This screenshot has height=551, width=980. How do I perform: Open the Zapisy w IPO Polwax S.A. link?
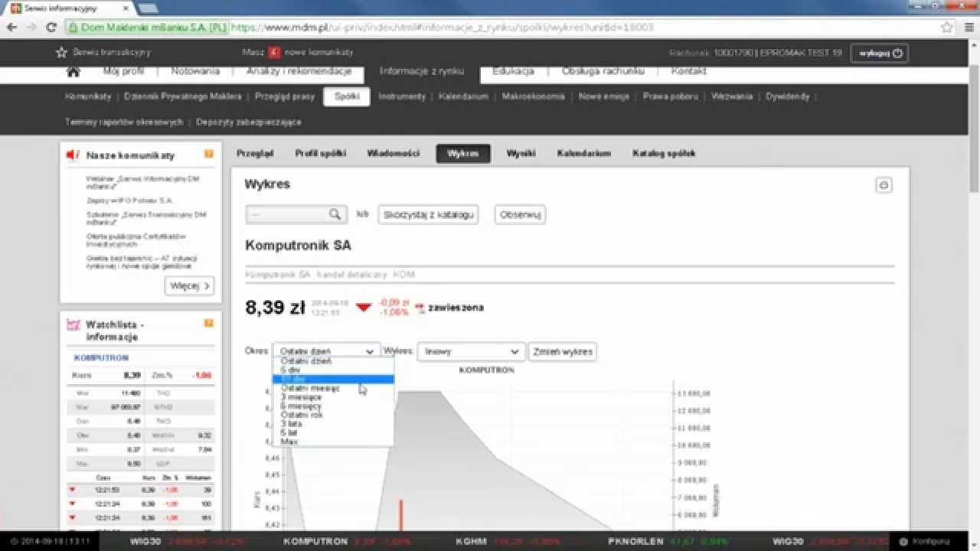129,200
